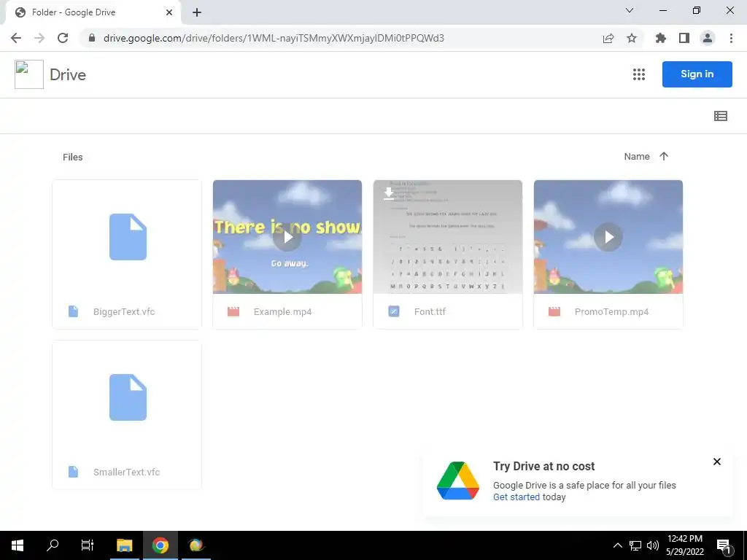Click the Font.ttf file name

(430, 312)
